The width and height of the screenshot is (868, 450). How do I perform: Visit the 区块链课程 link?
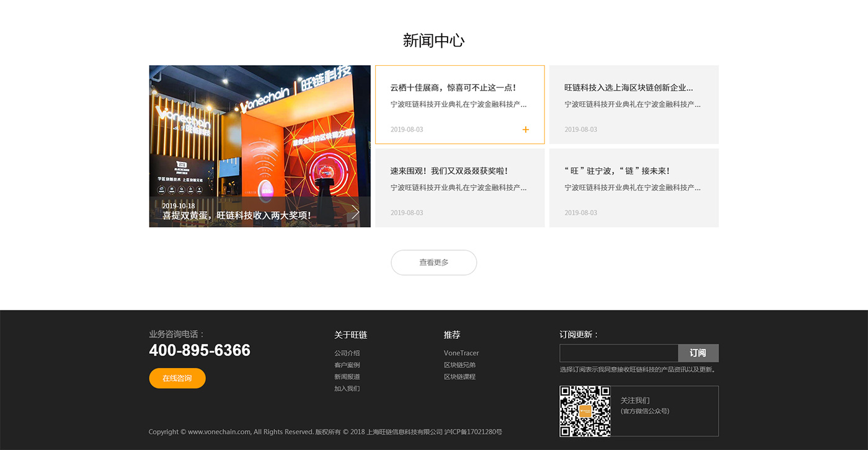(x=459, y=377)
